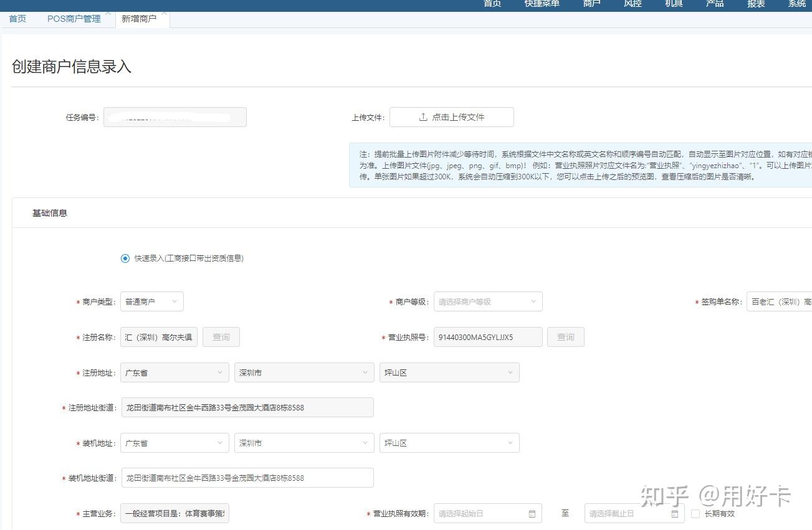Click the 注册地址街道 input field
The height and width of the screenshot is (530, 812).
point(247,407)
